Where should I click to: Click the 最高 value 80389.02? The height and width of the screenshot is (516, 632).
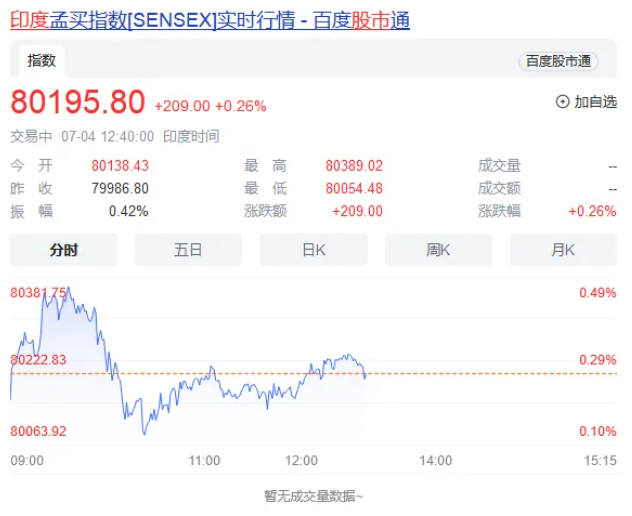[354, 166]
